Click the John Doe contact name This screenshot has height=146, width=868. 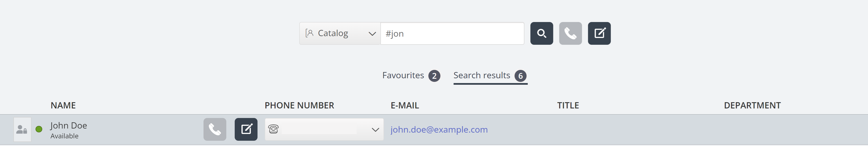click(x=69, y=125)
